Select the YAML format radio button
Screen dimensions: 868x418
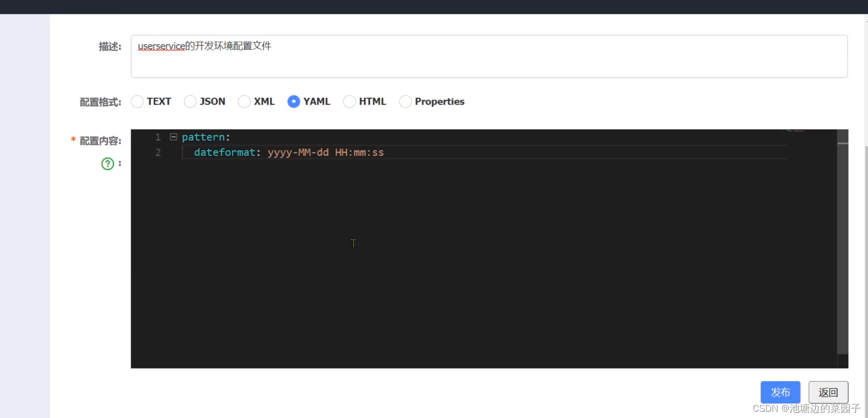point(294,101)
